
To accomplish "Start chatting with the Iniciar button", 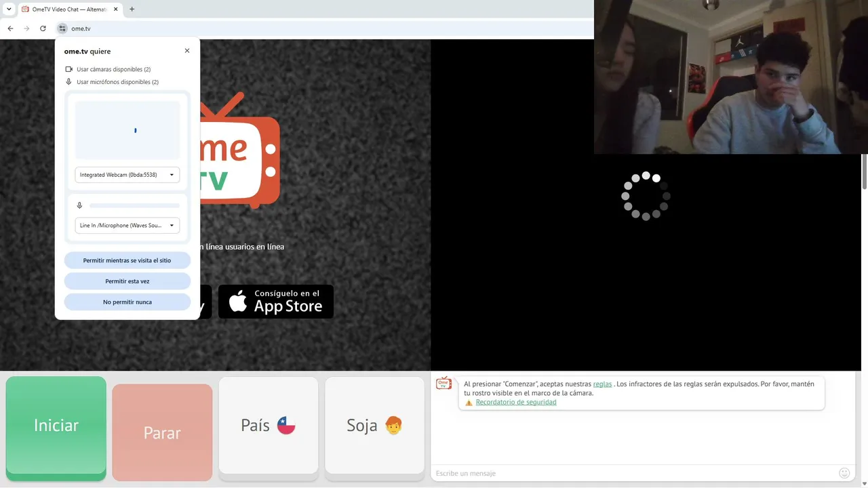I will pos(56,426).
